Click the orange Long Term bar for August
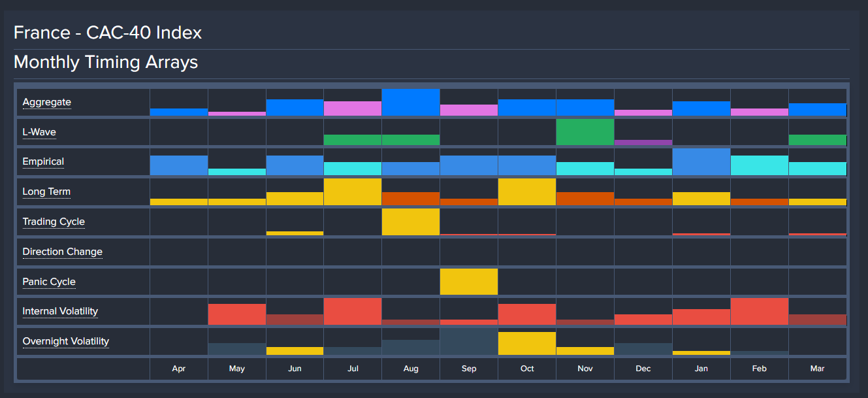 tap(411, 199)
